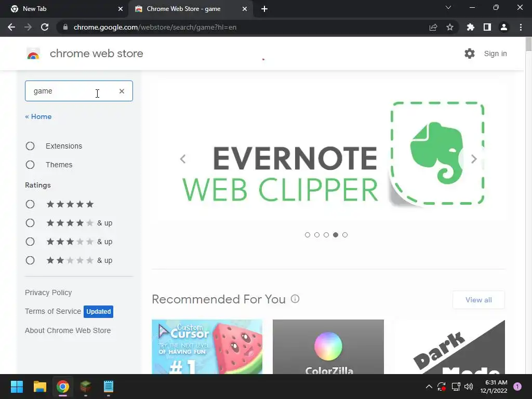Open network status tray icon
Image resolution: width=532 pixels, height=399 pixels.
click(x=456, y=387)
